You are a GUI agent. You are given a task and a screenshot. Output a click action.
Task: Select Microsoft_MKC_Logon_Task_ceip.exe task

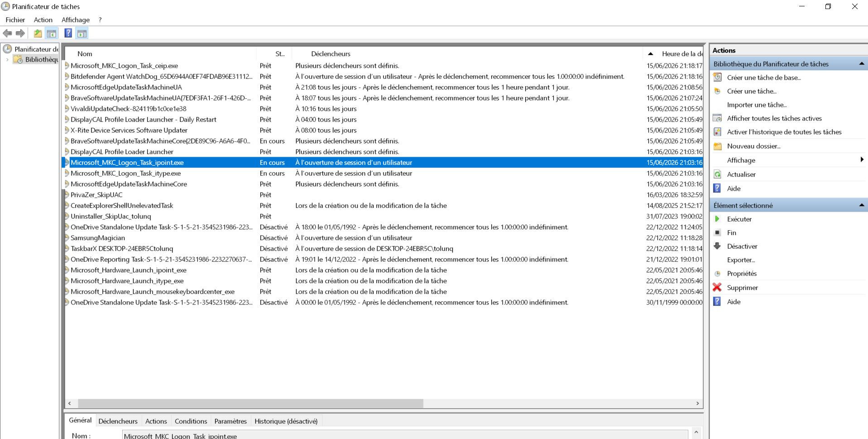tap(384, 66)
